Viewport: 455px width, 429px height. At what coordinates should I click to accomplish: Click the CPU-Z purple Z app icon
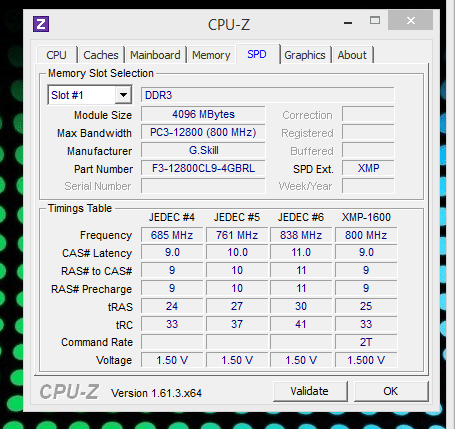point(41,24)
